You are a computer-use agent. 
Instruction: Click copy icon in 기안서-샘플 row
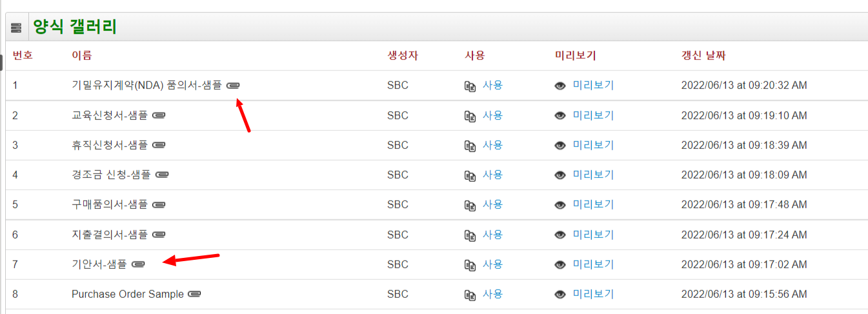[x=470, y=265]
